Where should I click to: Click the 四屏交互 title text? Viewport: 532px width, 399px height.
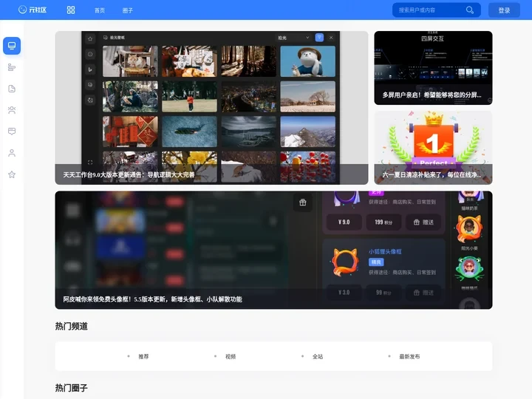(432, 38)
